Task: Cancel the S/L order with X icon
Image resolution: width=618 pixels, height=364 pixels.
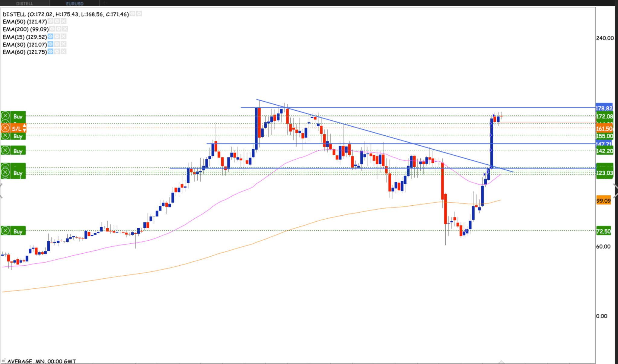Action: [x=5, y=128]
